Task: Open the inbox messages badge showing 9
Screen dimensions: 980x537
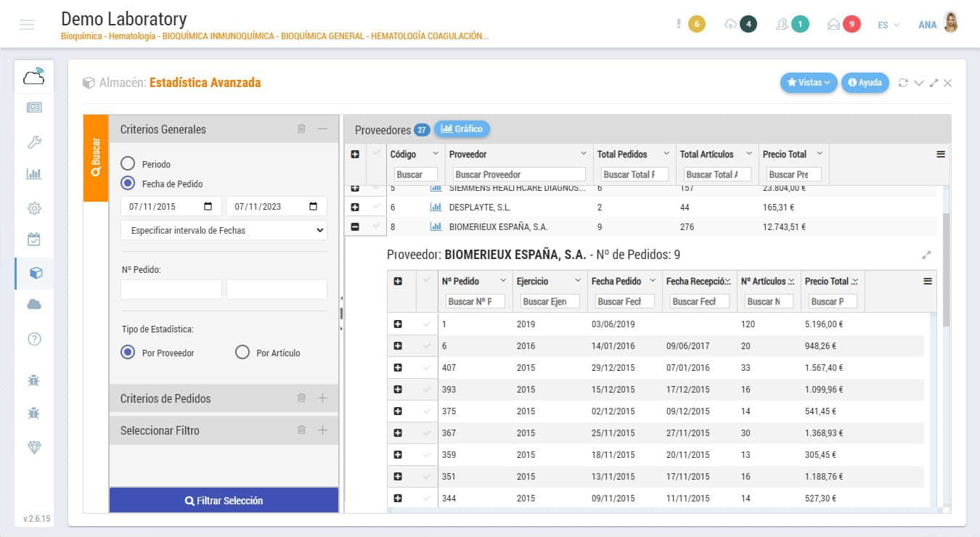Action: [x=852, y=24]
